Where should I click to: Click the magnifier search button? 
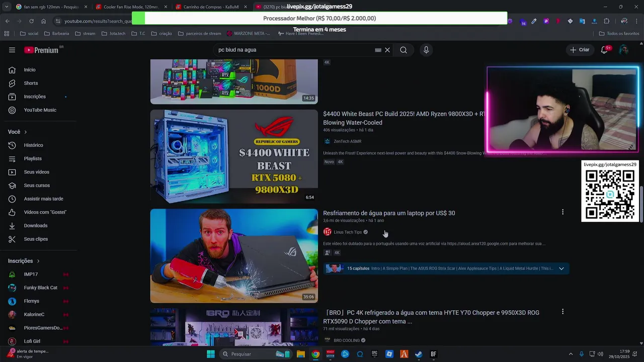(404, 50)
